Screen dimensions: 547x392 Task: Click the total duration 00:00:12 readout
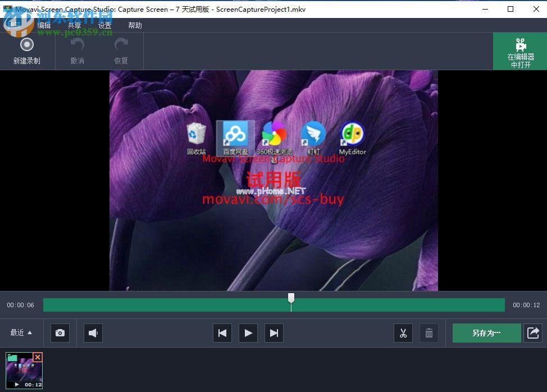coord(526,305)
